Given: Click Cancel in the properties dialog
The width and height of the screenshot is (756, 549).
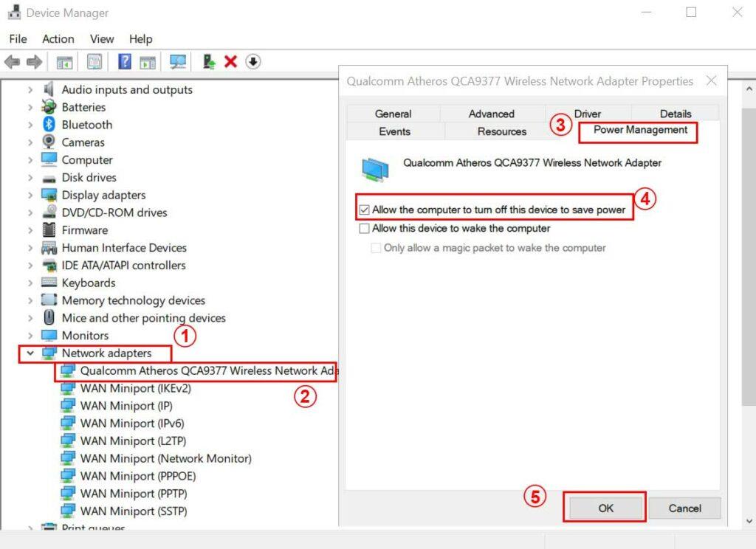Looking at the screenshot, I should click(684, 508).
